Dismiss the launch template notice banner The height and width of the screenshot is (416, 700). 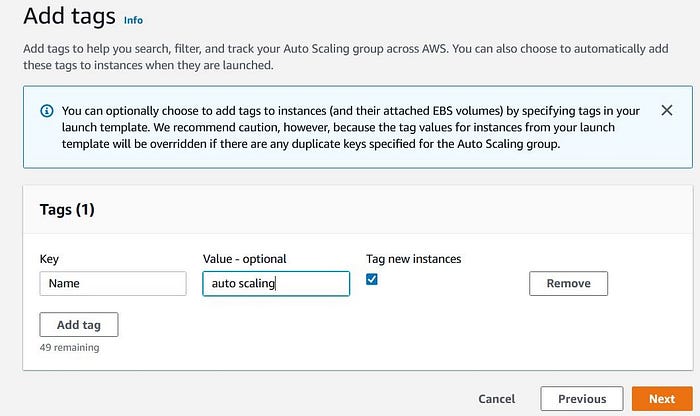pos(667,110)
